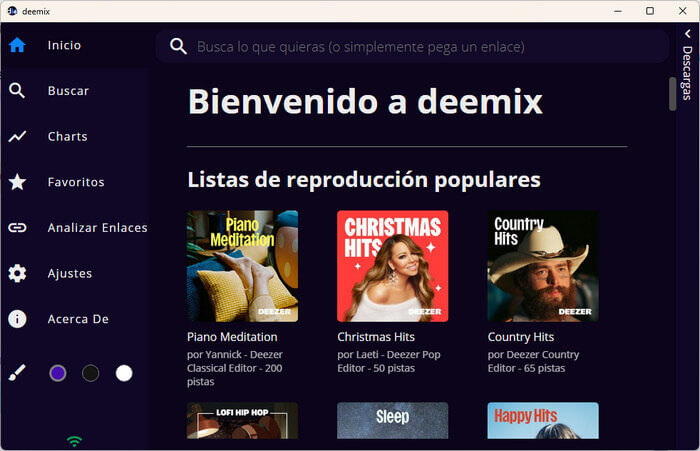
Task: Click the main page vertical scrollbar thumb
Action: [672, 94]
